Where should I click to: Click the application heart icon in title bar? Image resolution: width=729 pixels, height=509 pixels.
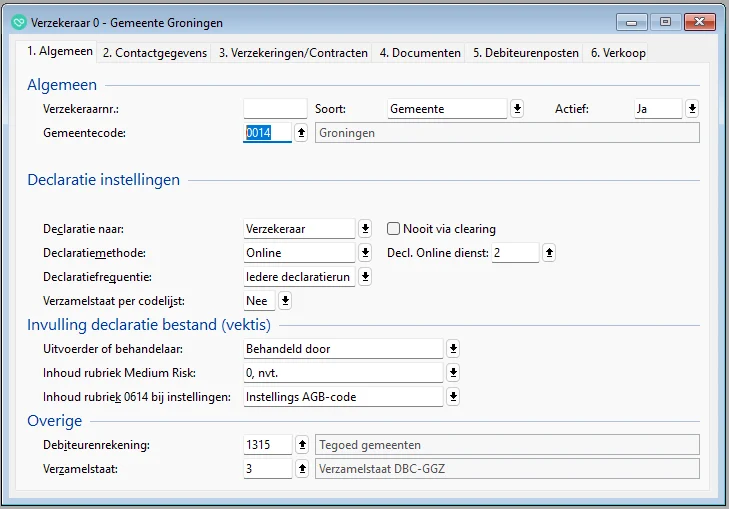(x=17, y=22)
